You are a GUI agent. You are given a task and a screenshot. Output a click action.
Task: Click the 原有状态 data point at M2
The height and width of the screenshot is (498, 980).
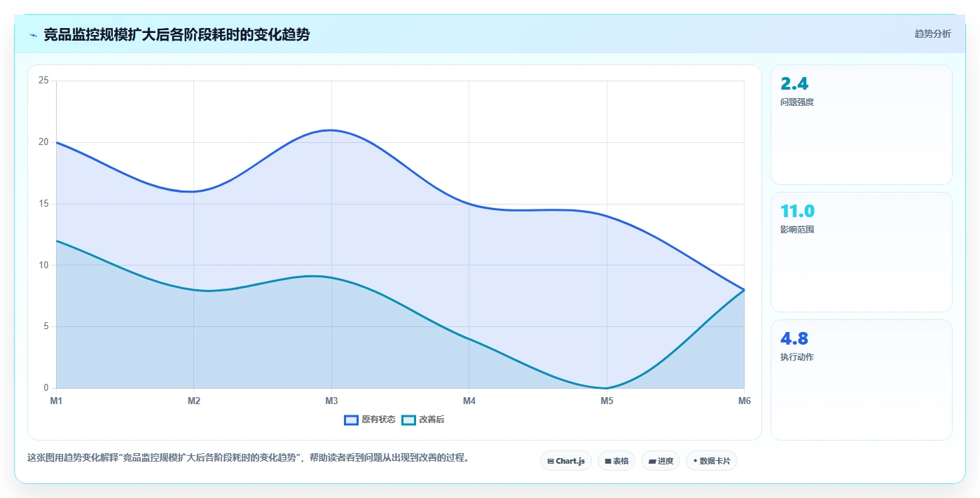[x=194, y=191]
